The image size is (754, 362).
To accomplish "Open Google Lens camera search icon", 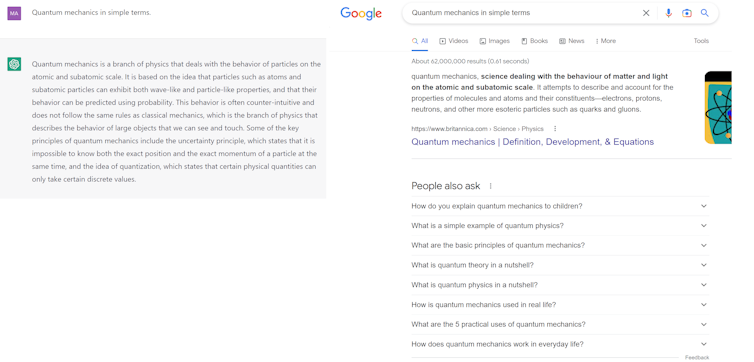I will pos(687,13).
